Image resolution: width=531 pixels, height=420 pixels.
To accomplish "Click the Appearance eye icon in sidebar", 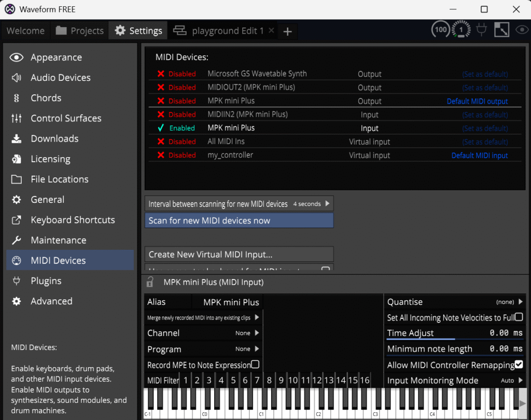I will [x=16, y=57].
